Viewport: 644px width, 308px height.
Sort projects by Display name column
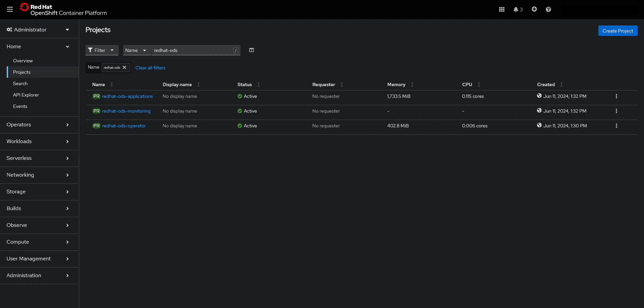(181, 84)
